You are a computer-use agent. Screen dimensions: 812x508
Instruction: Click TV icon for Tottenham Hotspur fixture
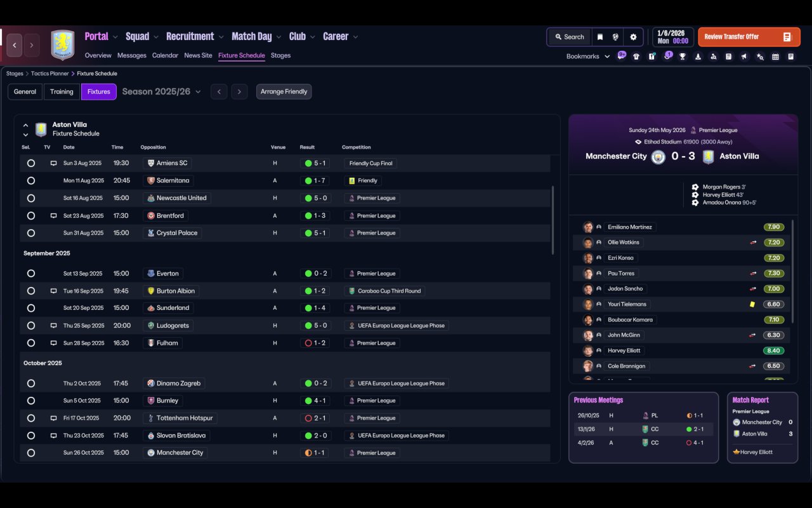[x=53, y=418]
